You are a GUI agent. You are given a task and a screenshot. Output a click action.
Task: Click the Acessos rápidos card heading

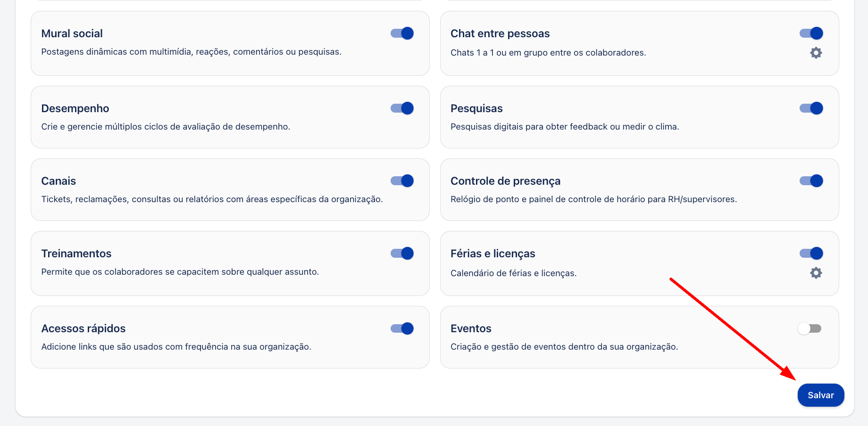83,328
